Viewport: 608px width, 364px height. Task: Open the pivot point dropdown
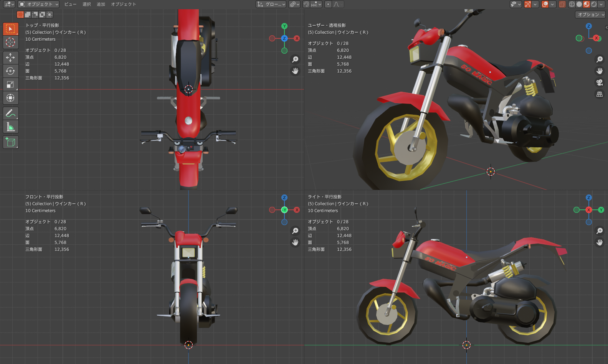coord(294,4)
